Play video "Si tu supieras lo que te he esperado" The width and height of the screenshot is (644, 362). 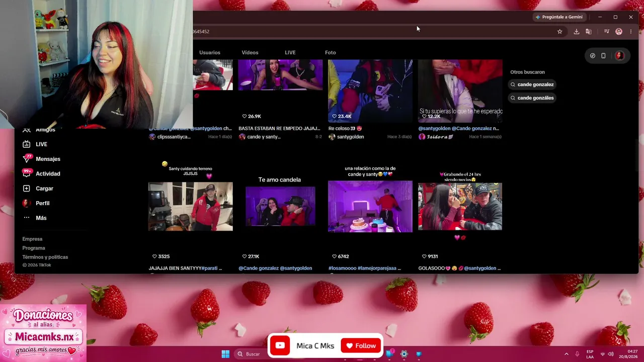tap(460, 90)
